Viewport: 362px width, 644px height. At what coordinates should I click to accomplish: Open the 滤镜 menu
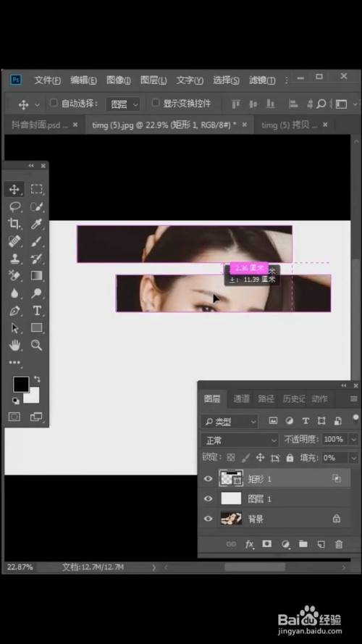coord(262,80)
